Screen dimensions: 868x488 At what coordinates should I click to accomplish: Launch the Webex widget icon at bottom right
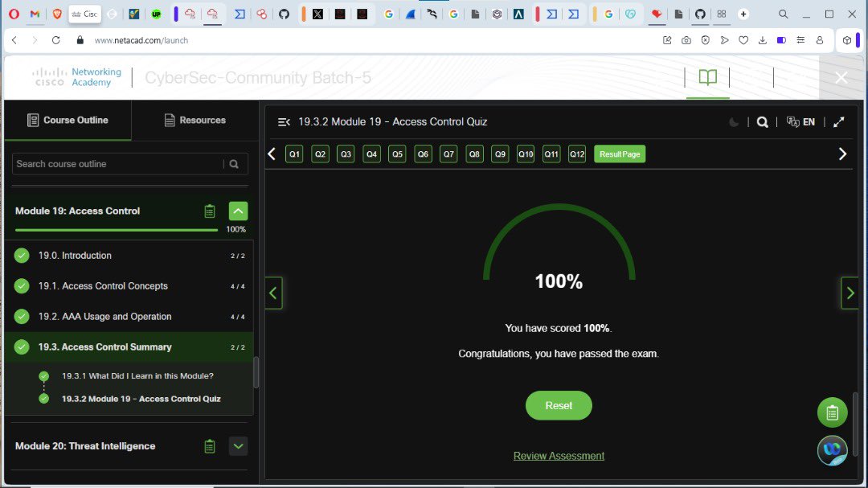click(x=832, y=450)
